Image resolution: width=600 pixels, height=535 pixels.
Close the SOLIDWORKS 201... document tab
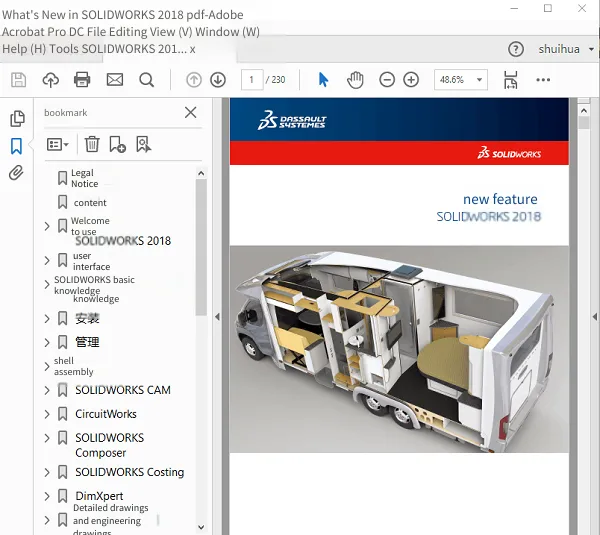[x=192, y=49]
